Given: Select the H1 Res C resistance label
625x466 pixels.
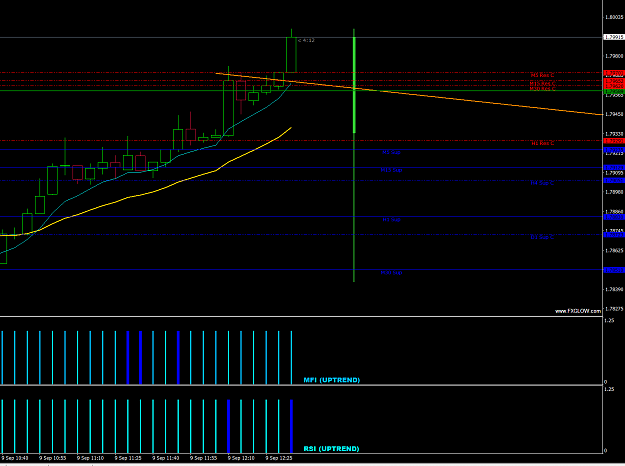Looking at the screenshot, I should (x=542, y=143).
